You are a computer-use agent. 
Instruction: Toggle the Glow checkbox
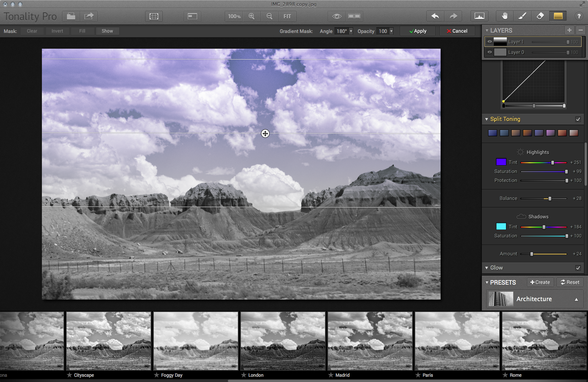pos(578,268)
